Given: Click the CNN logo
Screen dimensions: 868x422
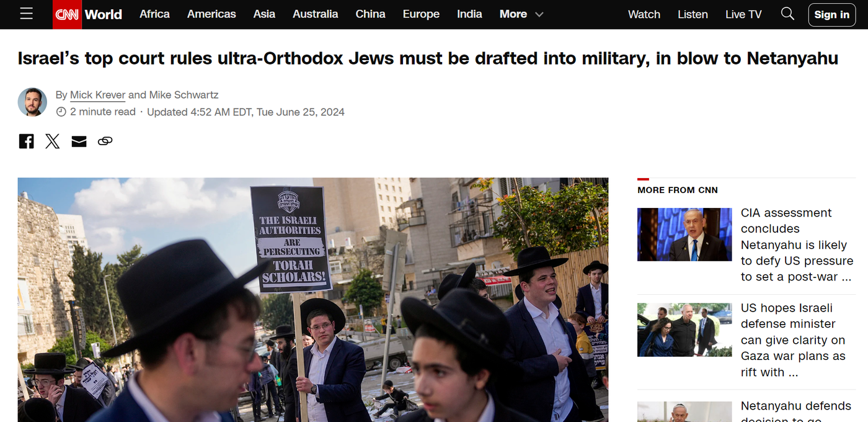Looking at the screenshot, I should [67, 14].
